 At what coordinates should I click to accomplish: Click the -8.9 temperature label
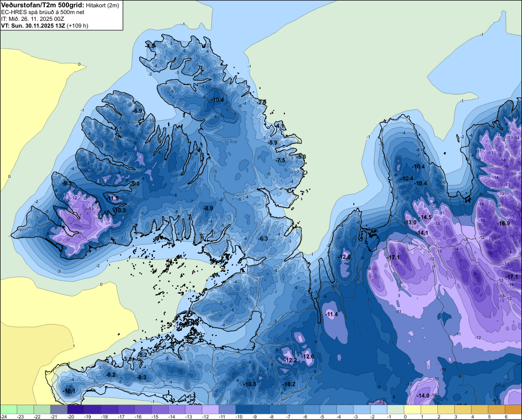tap(208, 208)
